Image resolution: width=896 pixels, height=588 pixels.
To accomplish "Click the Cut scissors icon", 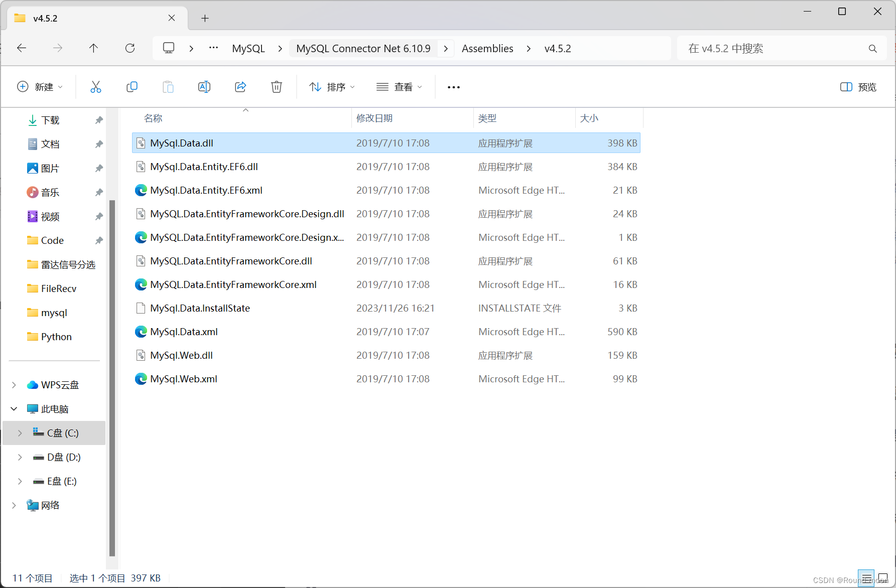I will tap(96, 87).
